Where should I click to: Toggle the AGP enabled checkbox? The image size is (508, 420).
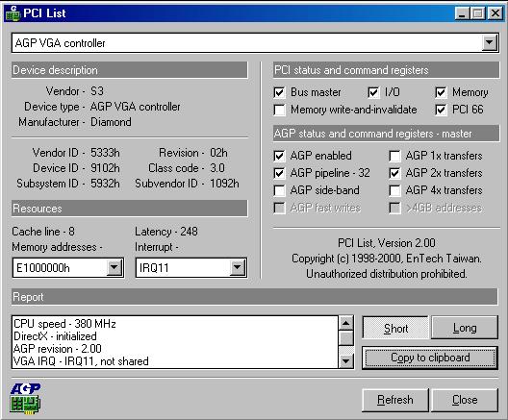279,156
